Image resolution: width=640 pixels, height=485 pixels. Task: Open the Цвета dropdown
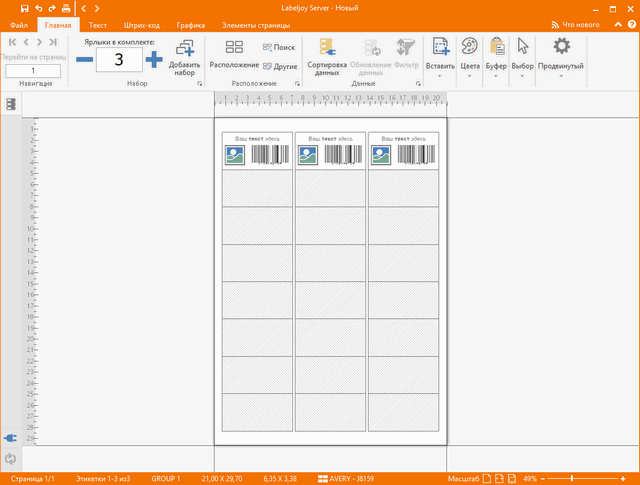[x=470, y=76]
